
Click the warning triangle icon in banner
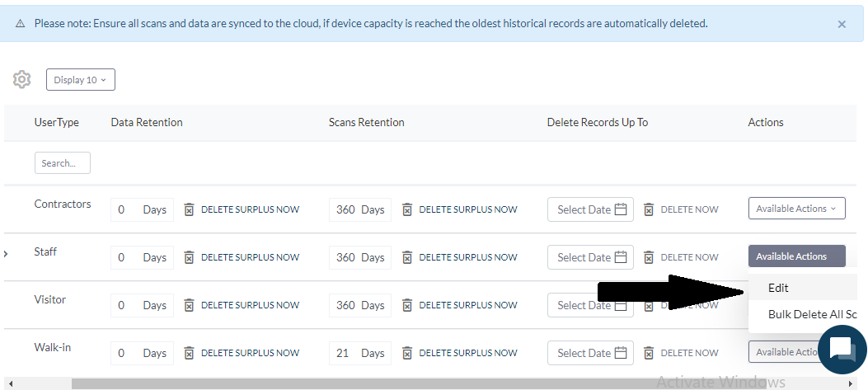click(x=21, y=24)
